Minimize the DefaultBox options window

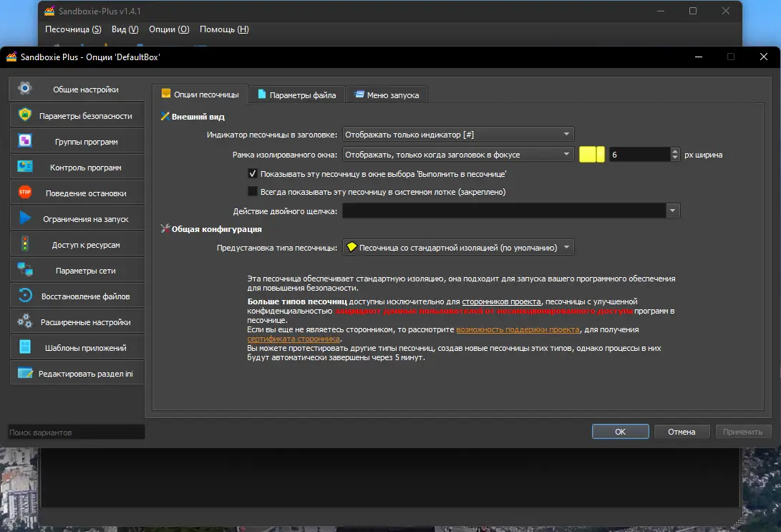tap(698, 57)
